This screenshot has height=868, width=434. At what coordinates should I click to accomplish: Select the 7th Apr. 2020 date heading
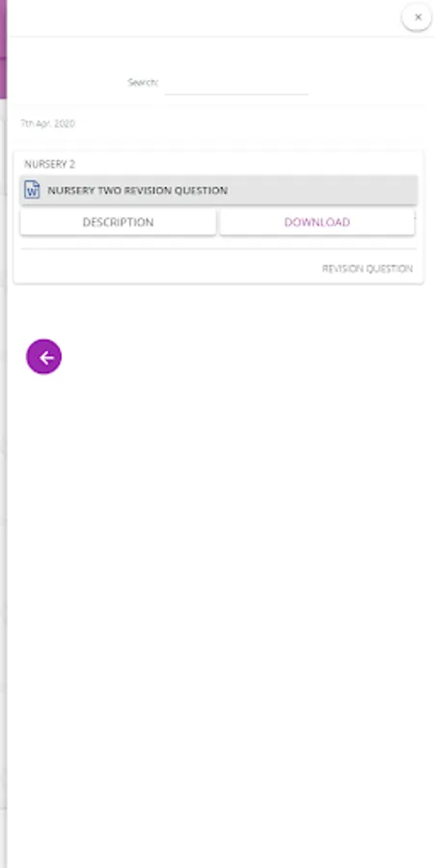point(47,123)
